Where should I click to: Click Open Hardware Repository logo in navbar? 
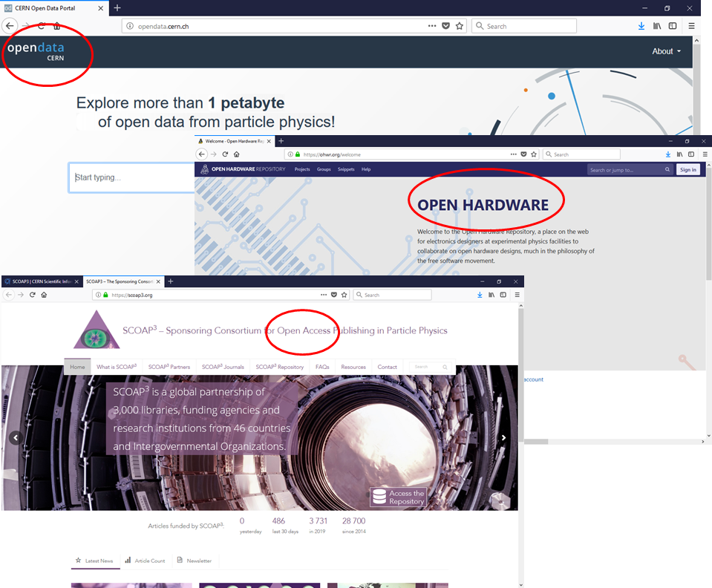pos(243,169)
